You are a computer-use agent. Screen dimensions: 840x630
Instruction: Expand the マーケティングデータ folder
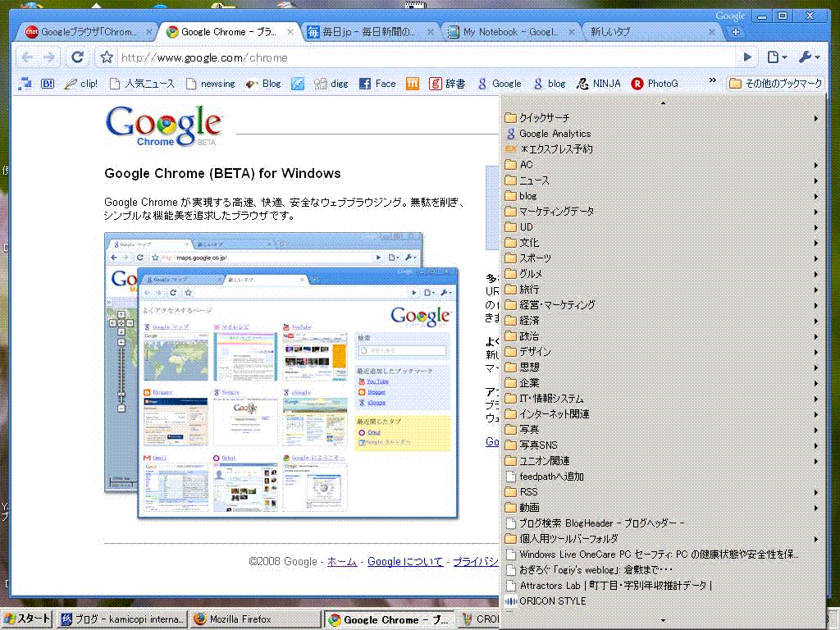pos(662,212)
